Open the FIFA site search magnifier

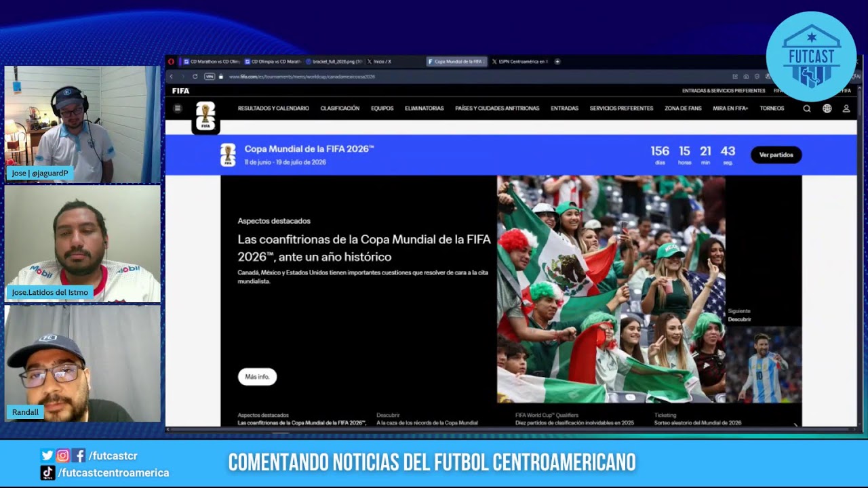[x=807, y=108]
